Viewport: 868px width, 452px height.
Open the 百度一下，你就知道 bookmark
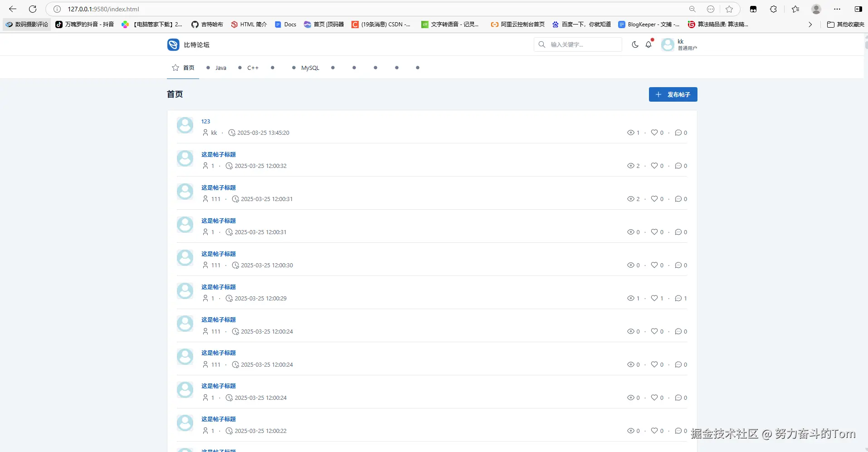(x=581, y=25)
